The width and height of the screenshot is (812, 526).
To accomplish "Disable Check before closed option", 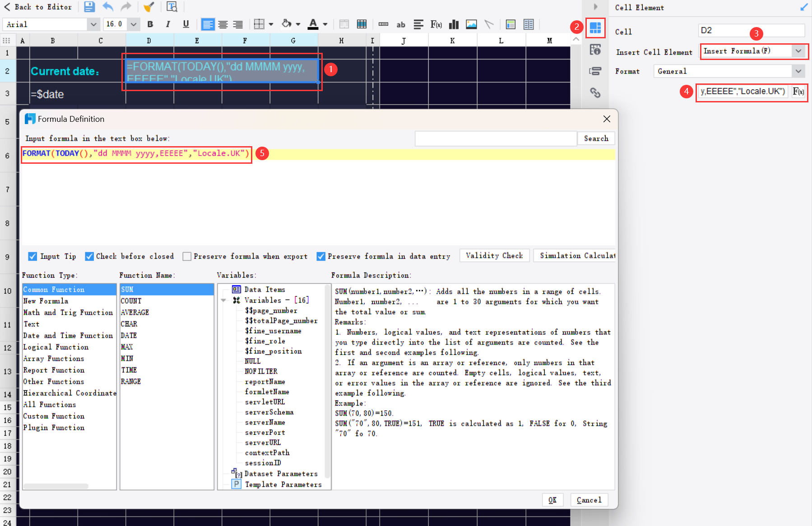I will coord(89,256).
